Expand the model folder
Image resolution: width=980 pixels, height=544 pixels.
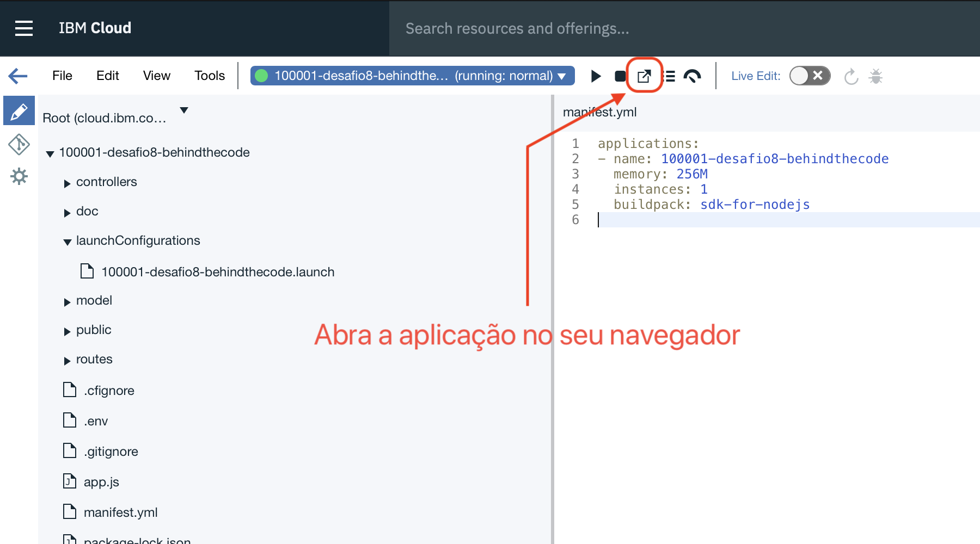(67, 302)
